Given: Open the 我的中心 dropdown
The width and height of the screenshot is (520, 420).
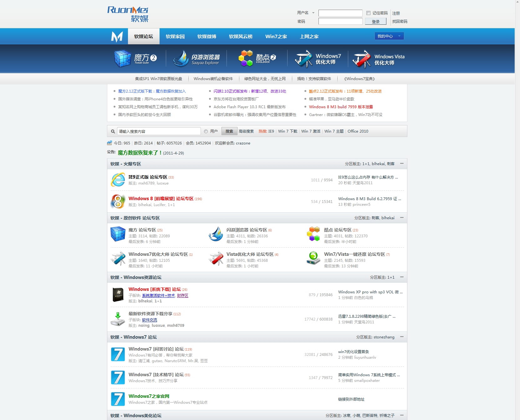Looking at the screenshot, I should 389,36.
